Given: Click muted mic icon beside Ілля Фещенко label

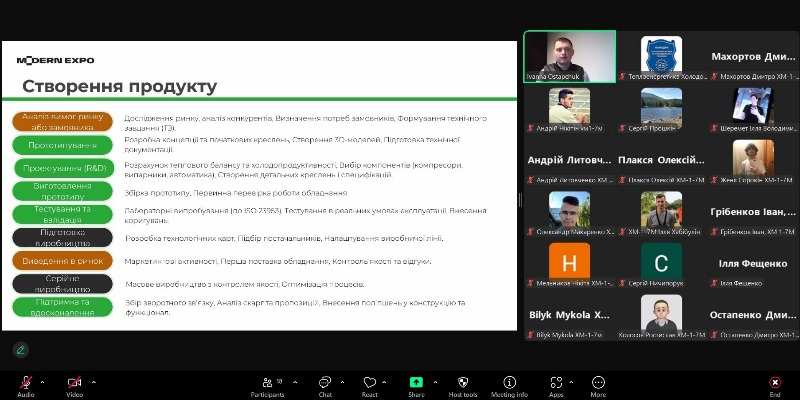Looking at the screenshot, I should point(714,283).
